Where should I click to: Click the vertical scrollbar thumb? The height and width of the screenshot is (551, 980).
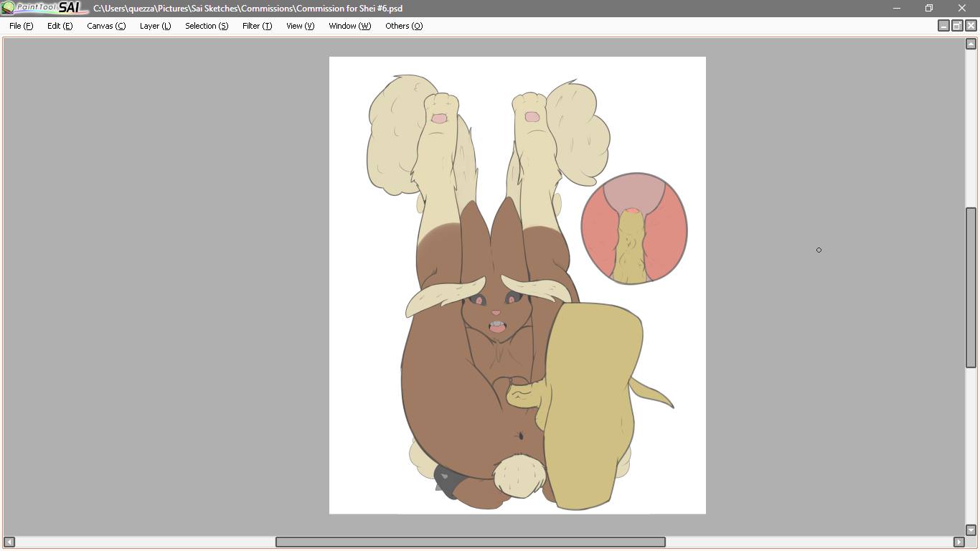pos(971,287)
